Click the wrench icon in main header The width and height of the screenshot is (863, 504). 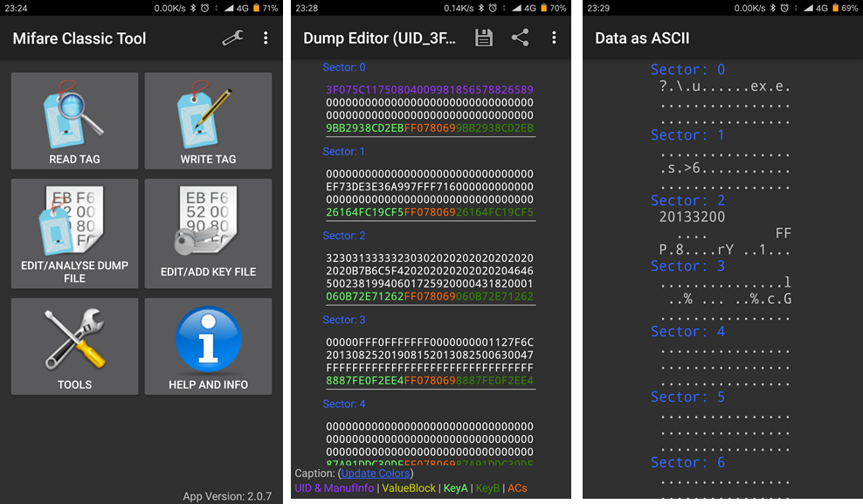[x=232, y=38]
